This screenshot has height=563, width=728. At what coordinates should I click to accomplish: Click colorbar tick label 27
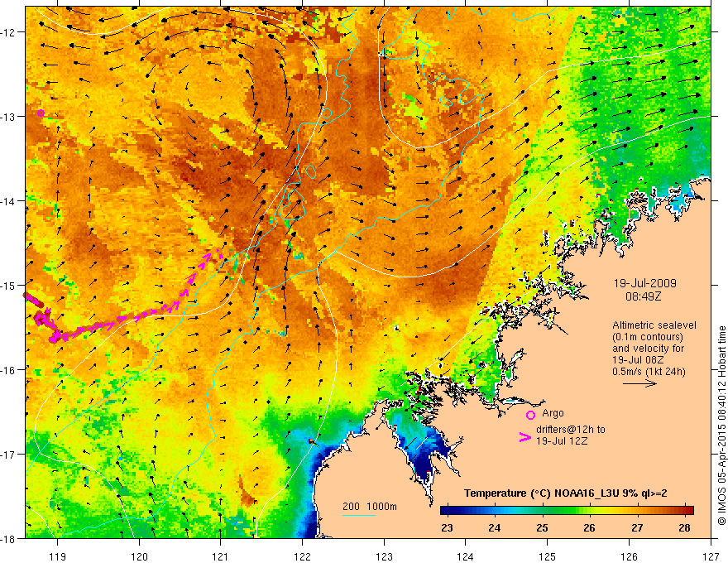pos(637,527)
